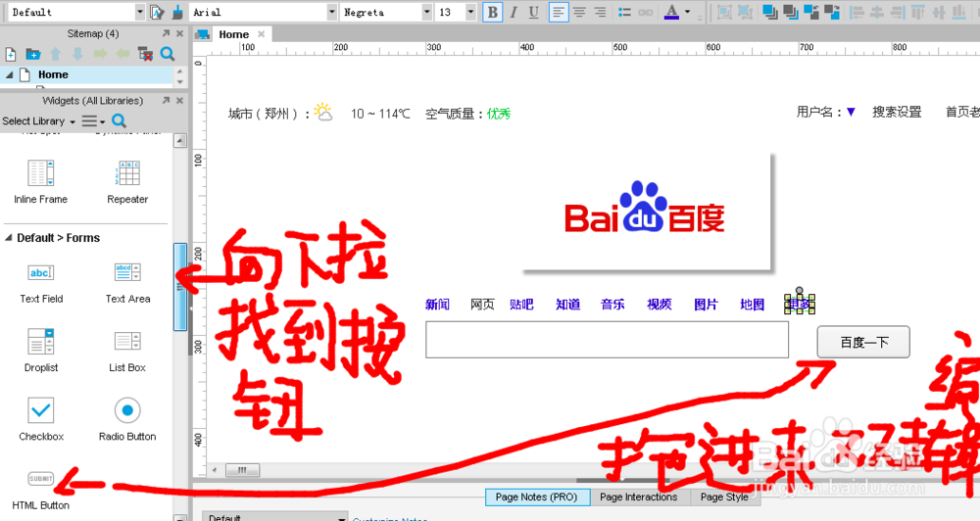Image resolution: width=980 pixels, height=521 pixels.
Task: Open the Page Style tab
Action: pos(724,497)
